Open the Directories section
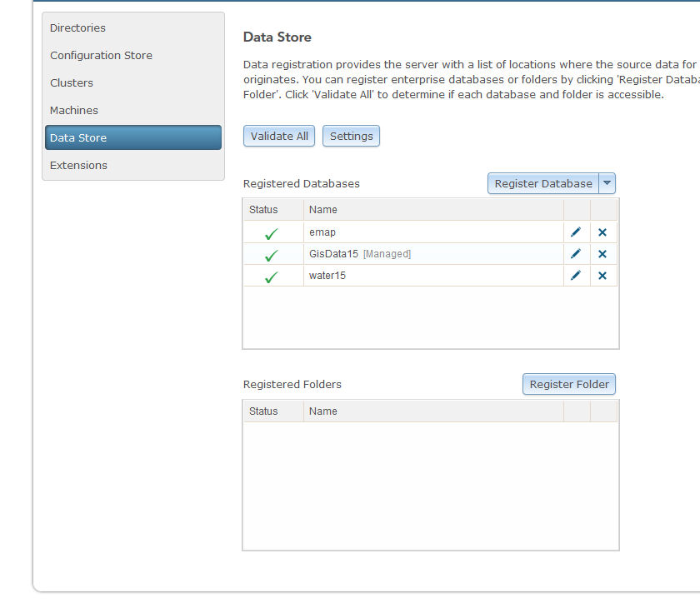 (x=77, y=27)
